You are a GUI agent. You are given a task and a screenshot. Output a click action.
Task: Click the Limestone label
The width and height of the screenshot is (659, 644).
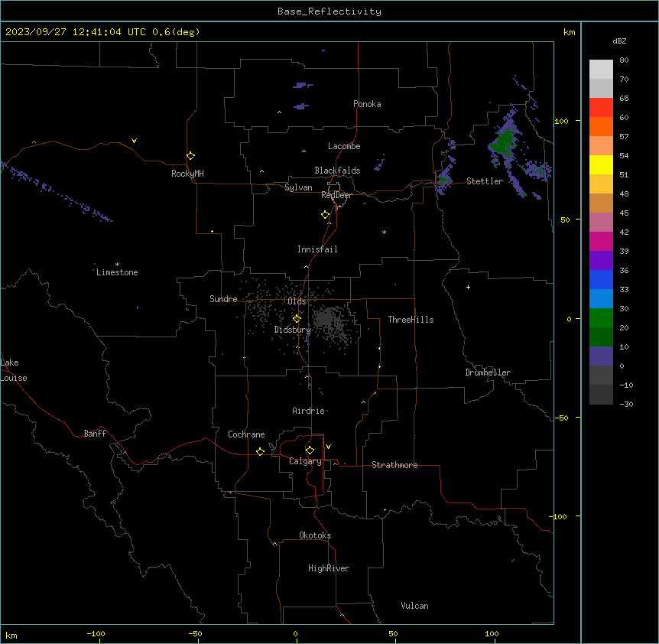[117, 272]
